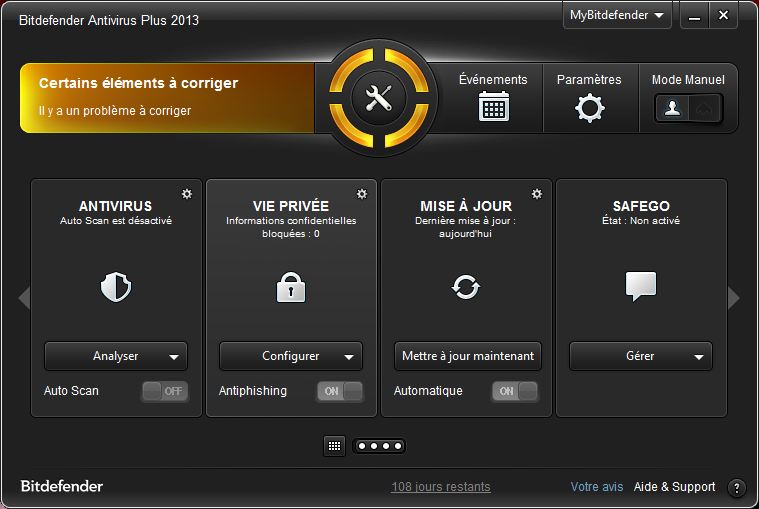Open the modules grid overview icon
The width and height of the screenshot is (759, 509).
point(334,446)
